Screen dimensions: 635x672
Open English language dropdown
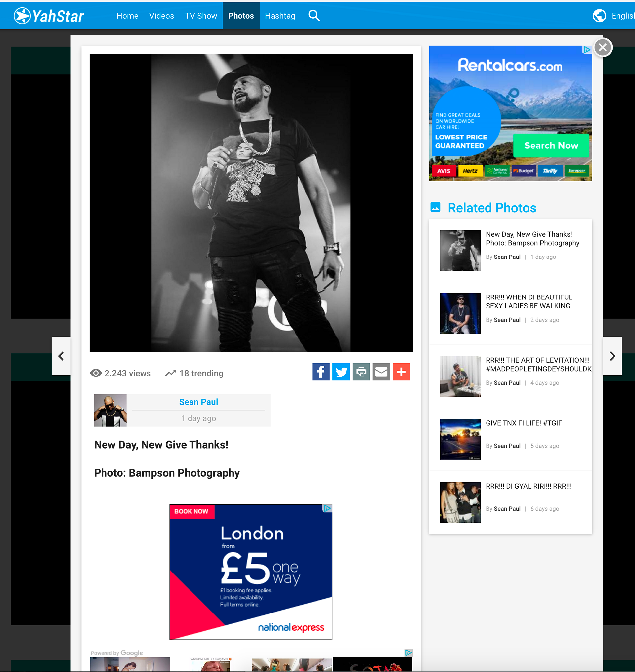(622, 16)
